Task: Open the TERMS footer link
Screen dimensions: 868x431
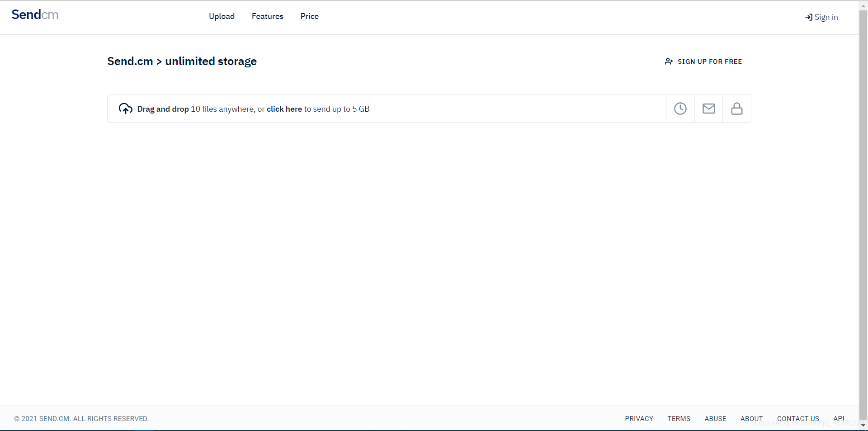Action: click(679, 419)
